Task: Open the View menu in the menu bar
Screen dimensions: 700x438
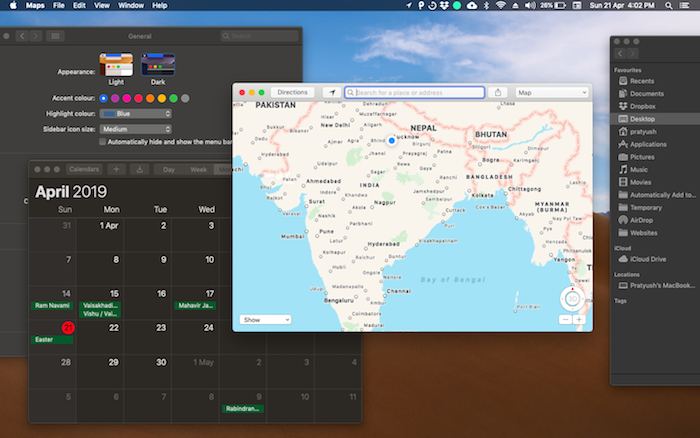Action: pos(103,6)
